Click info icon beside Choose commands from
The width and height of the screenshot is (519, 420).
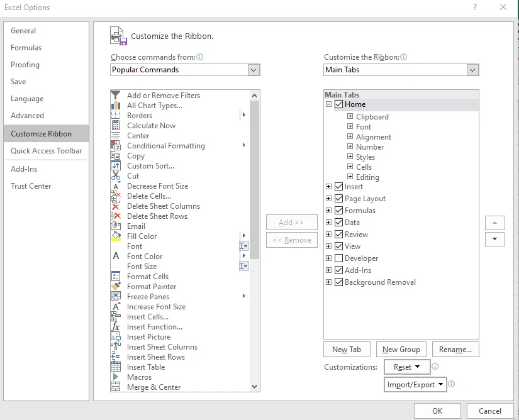click(199, 57)
